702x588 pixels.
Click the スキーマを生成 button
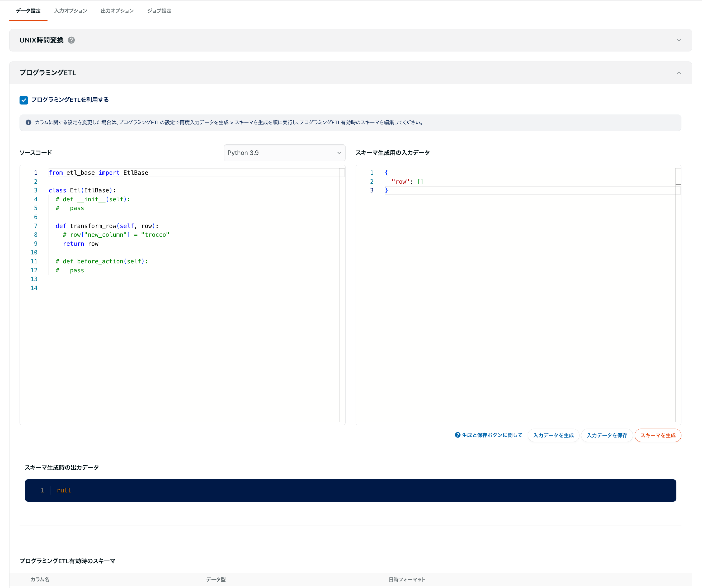(658, 435)
